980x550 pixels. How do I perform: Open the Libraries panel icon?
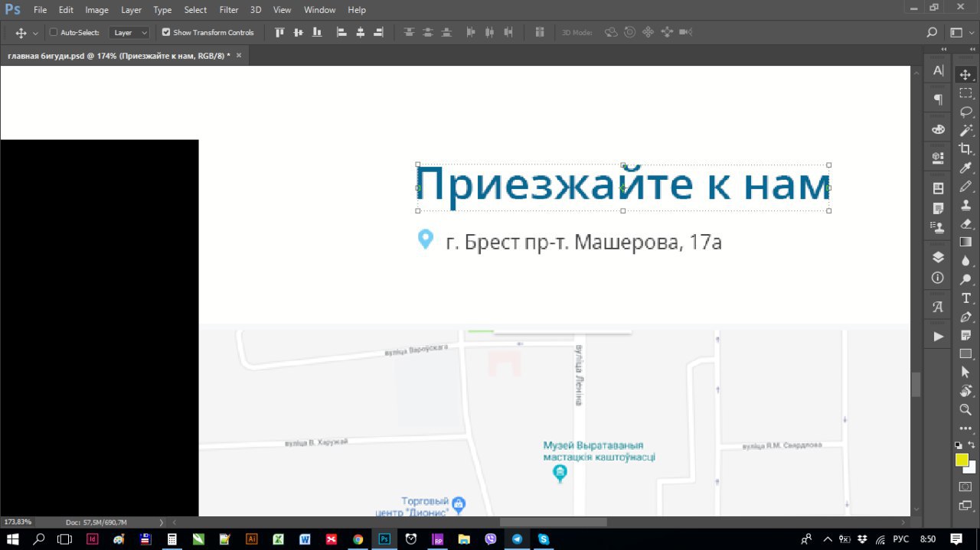pos(938,158)
